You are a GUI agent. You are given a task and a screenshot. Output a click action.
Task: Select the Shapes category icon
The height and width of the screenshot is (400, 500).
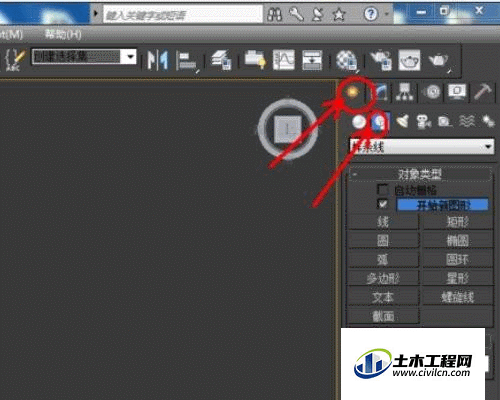pos(380,122)
